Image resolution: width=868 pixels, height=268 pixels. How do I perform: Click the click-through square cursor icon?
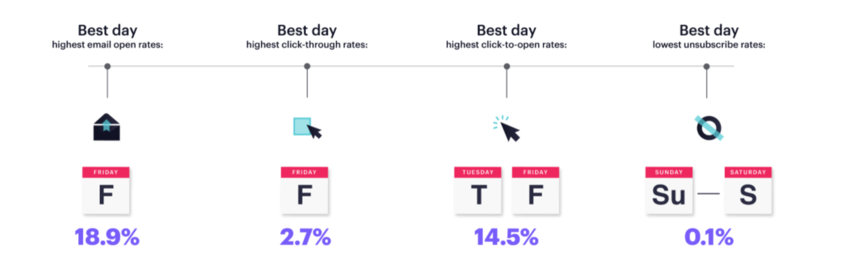[x=307, y=128]
